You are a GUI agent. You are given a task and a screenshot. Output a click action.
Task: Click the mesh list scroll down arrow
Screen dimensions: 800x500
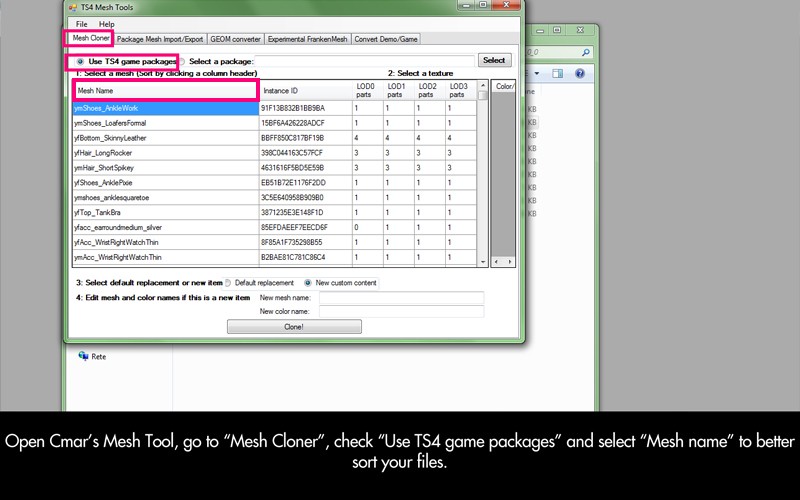(483, 262)
